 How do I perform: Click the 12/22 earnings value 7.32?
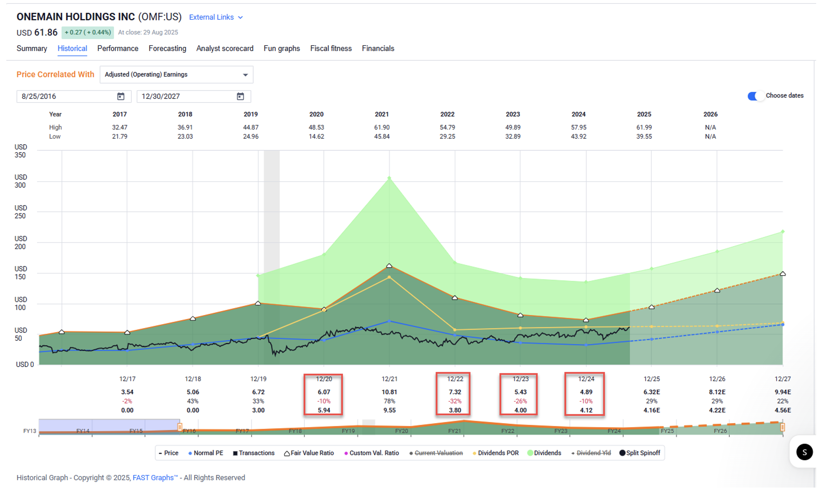click(455, 392)
